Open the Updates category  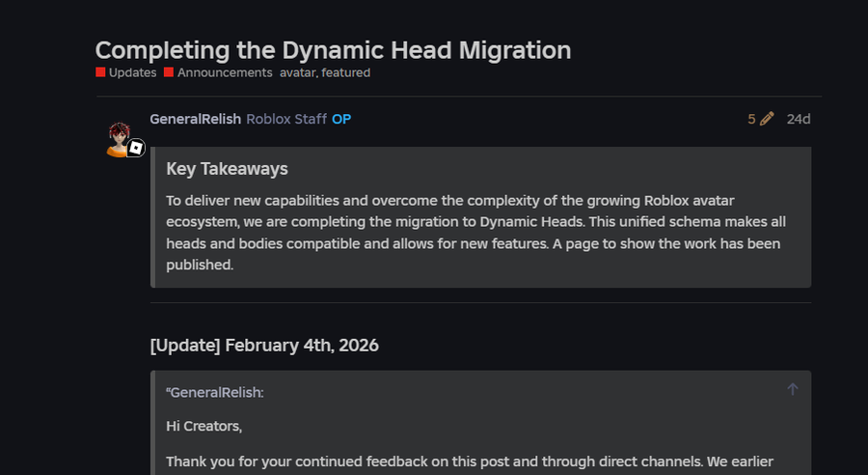[132, 72]
